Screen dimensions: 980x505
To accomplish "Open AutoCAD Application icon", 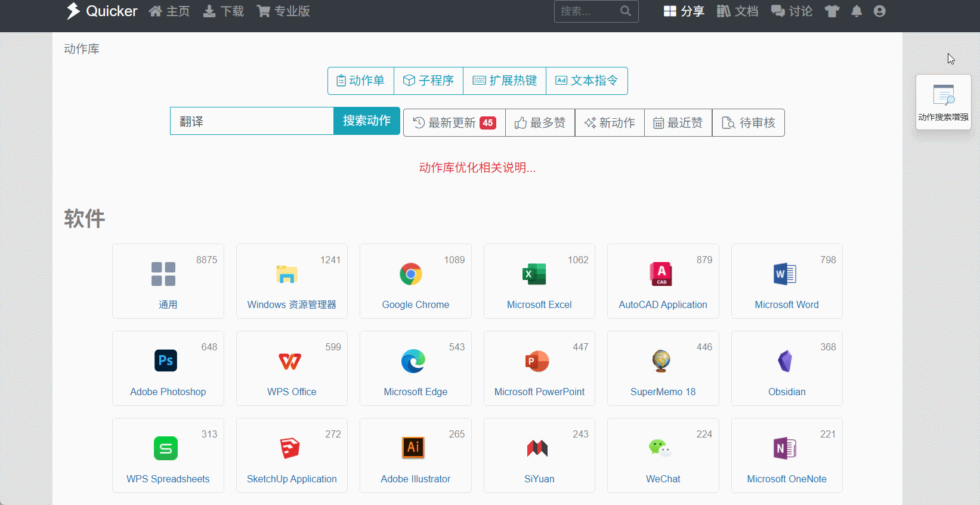I will 661,274.
